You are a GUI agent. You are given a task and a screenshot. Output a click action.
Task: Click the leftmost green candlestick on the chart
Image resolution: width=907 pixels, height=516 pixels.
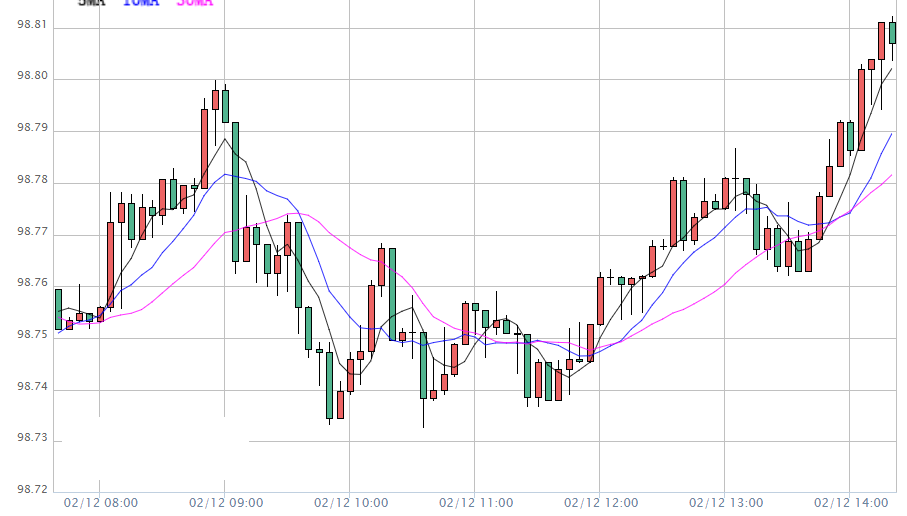pyautogui.click(x=58, y=309)
